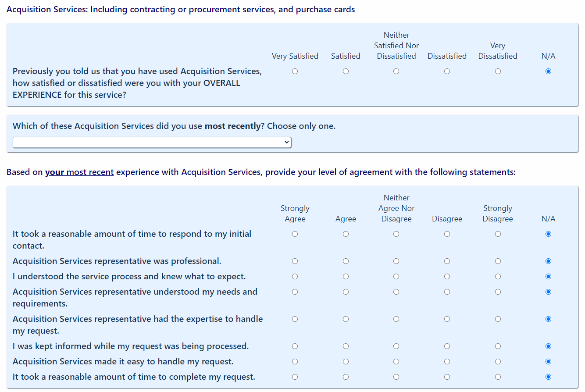Choose Agree for representative was professional
The height and width of the screenshot is (392, 585).
coord(346,261)
